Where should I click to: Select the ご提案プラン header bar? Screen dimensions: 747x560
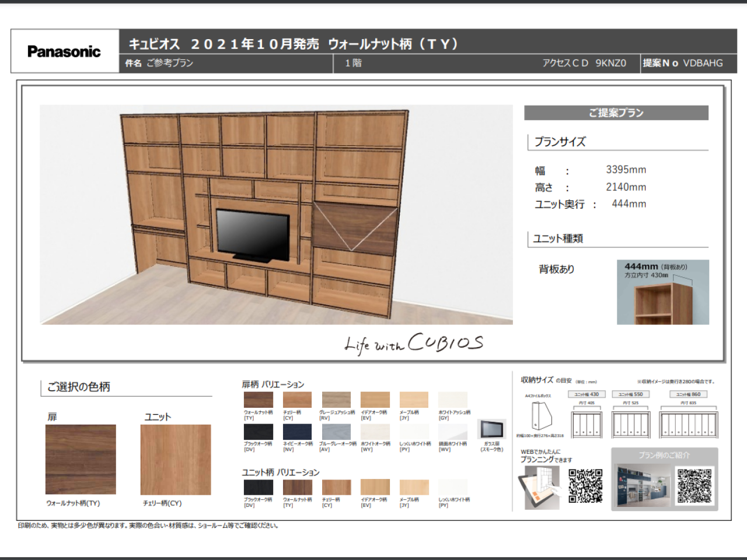coord(616,113)
